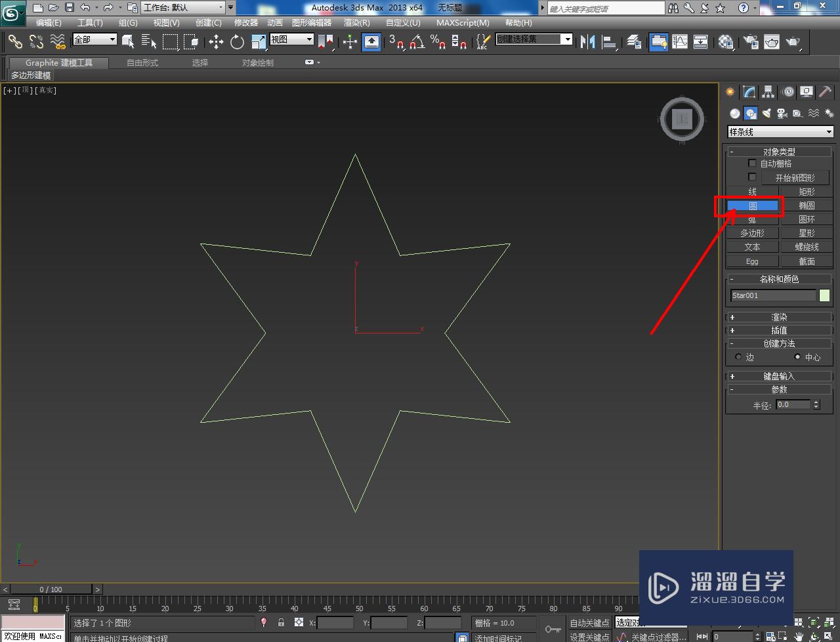
Task: Open the Motion panel tab
Action: (x=787, y=92)
